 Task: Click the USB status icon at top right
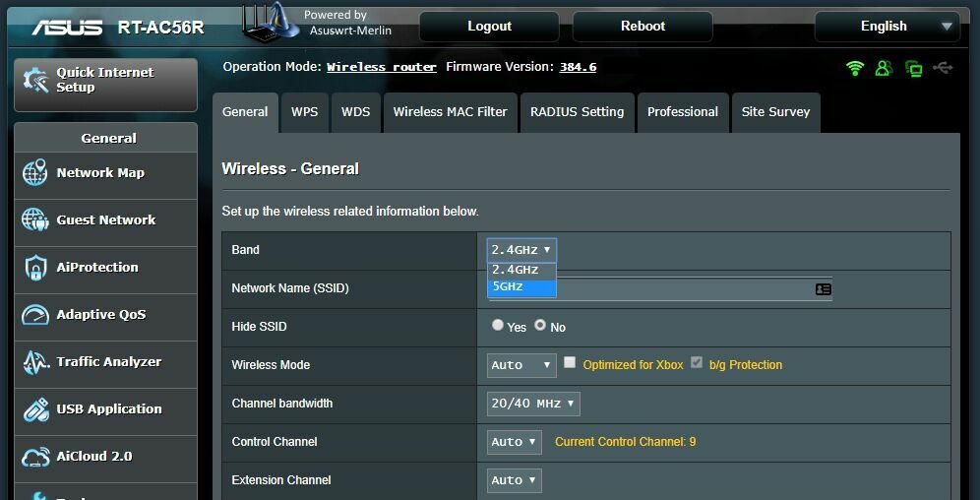point(943,68)
